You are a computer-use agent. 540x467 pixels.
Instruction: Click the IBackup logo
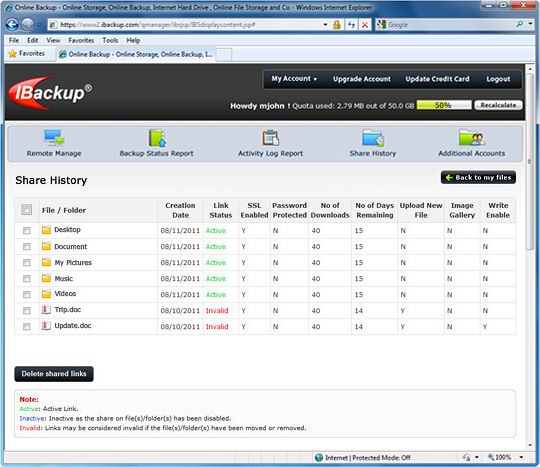pyautogui.click(x=50, y=93)
